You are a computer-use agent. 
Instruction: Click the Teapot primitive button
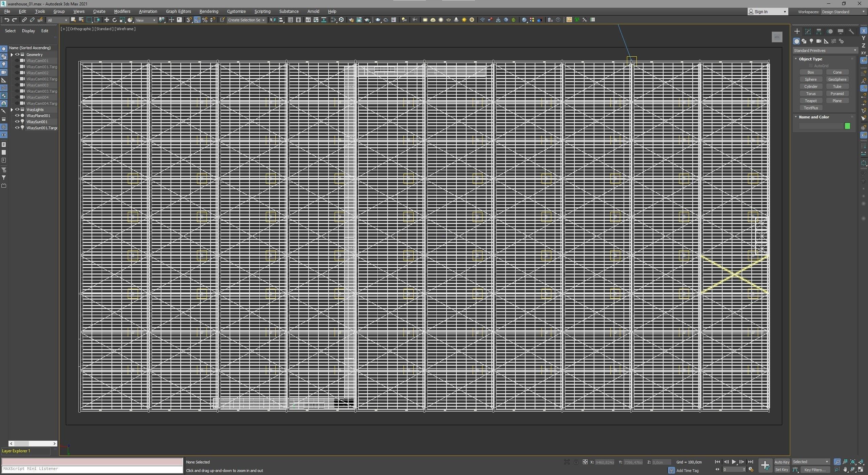pos(811,101)
